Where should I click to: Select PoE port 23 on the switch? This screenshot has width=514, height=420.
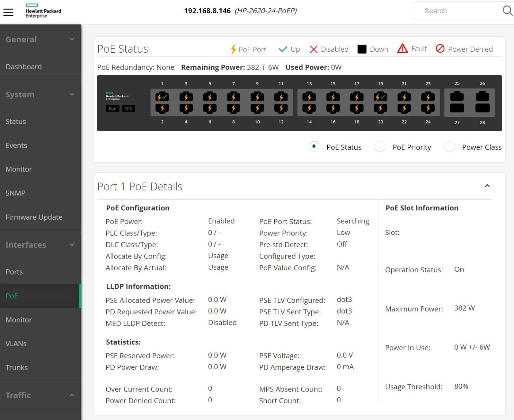(x=428, y=97)
